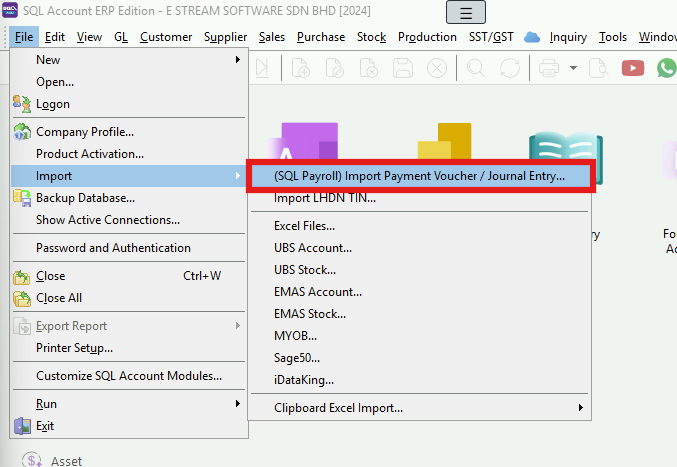677x467 pixels.
Task: Click the New document toolbar icon
Action: pyautogui.click(x=301, y=68)
